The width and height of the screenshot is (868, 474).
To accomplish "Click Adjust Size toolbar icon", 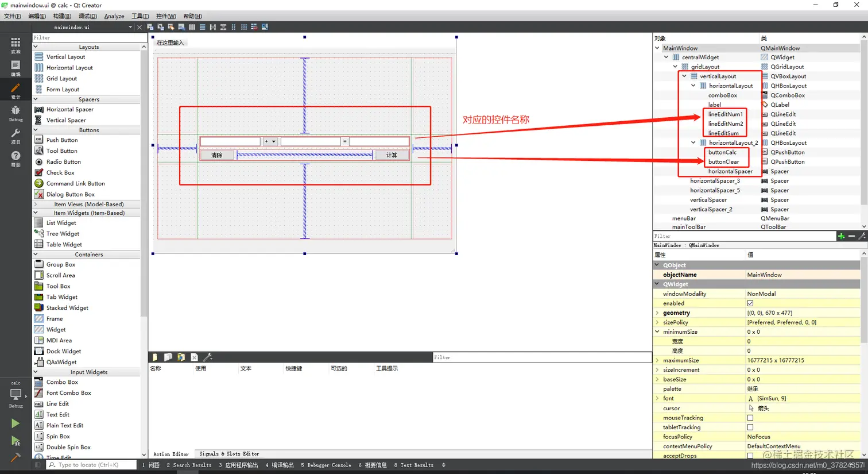I will click(265, 27).
